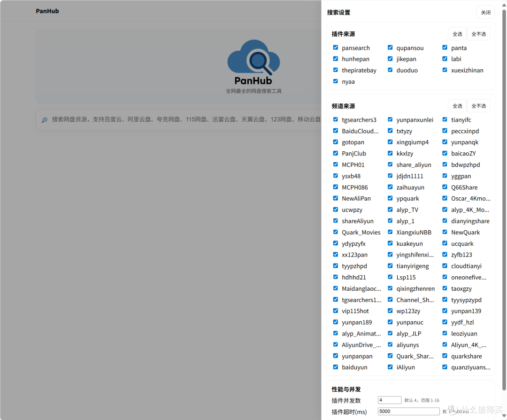Uncheck the pansearch plugin checkbox
This screenshot has width=507, height=420.
point(336,47)
